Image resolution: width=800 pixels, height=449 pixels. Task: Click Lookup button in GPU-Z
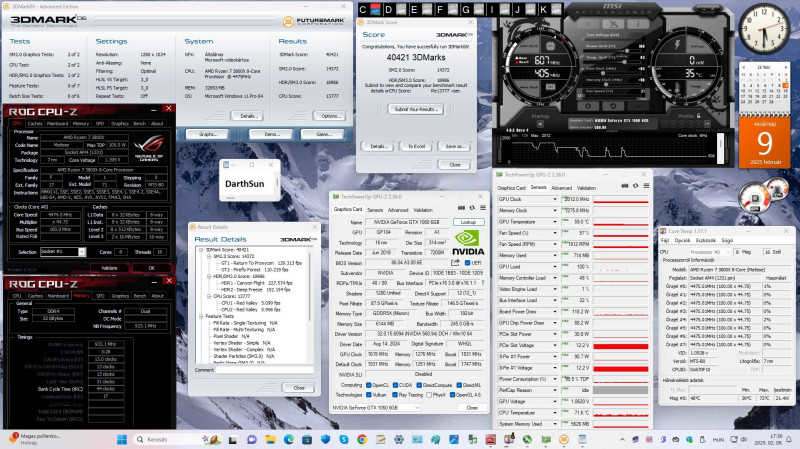[x=468, y=222]
